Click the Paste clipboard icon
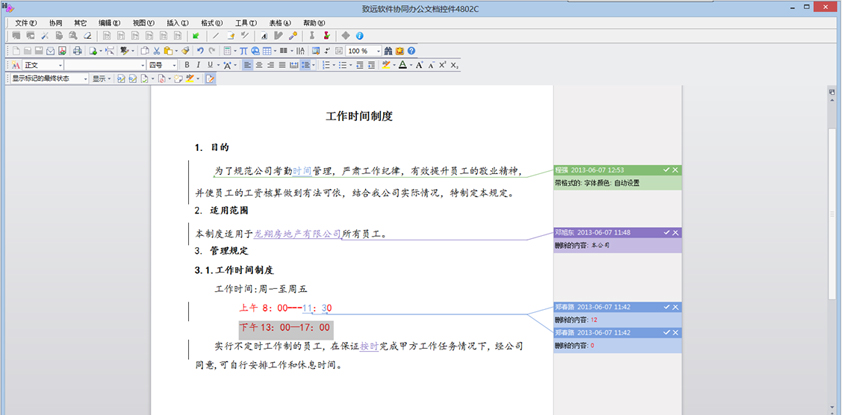Image resolution: width=842 pixels, height=415 pixels. 168,51
